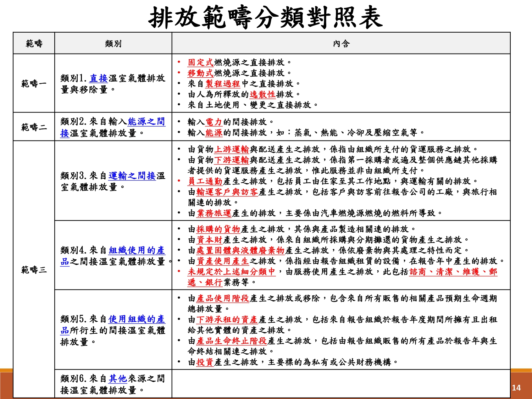532x399 pixels.
Task: Click the slide title 排放範疇分類對照表
Action: [x=265, y=17]
